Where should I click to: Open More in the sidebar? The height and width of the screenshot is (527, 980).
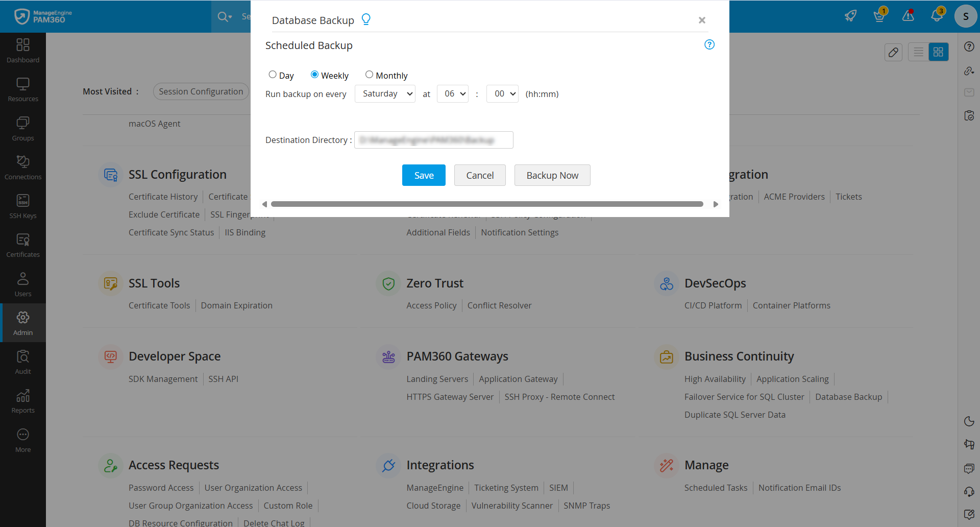click(23, 441)
